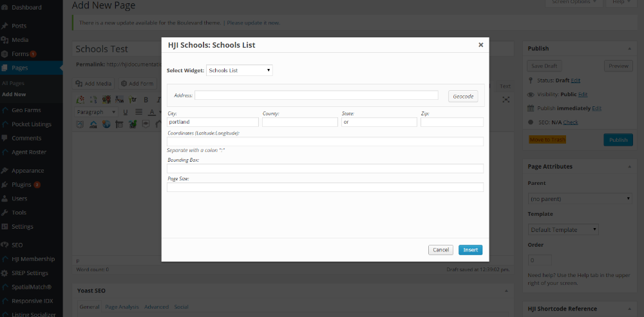Click 'Please update it now' link
This screenshot has height=317, width=644.
[x=253, y=23]
